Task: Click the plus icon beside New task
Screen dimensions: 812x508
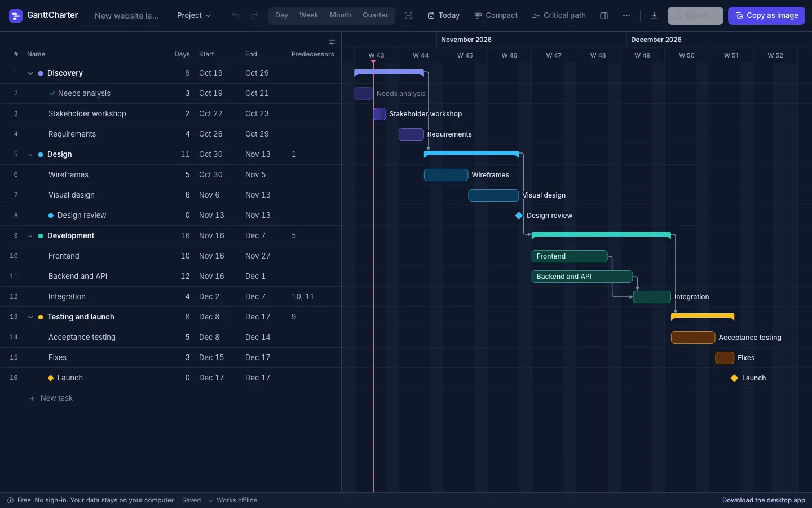Action: [x=32, y=398]
